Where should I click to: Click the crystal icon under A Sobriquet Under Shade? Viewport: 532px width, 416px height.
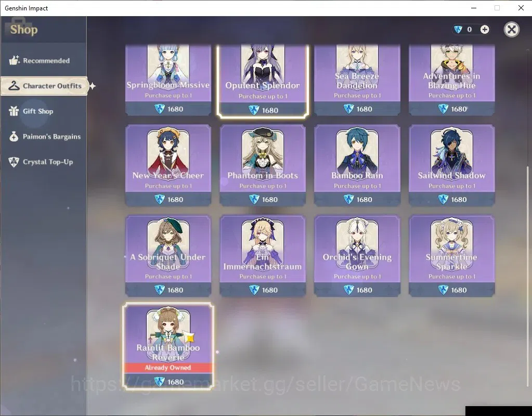(160, 290)
